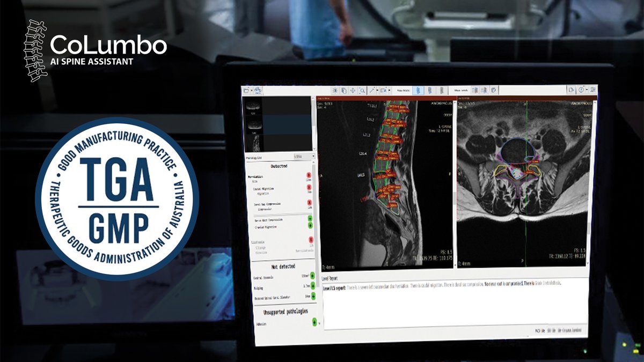Viewport: 644px width, 362px height.
Task: Switch to the second View mode spine button
Action: (x=430, y=91)
